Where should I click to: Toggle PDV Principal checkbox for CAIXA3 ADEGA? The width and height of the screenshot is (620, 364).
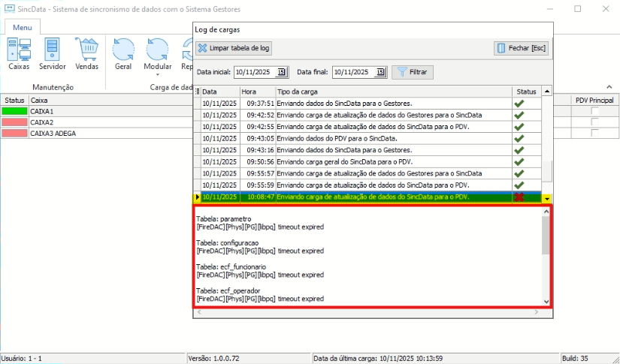595,133
